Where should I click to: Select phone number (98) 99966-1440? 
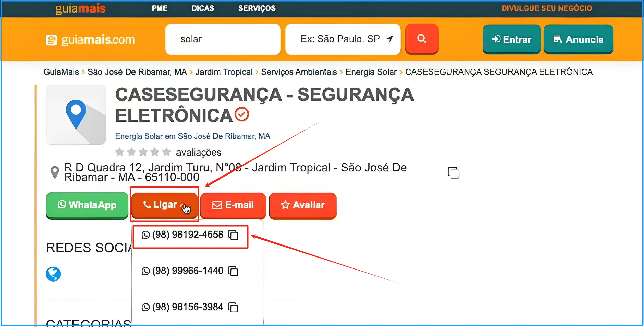(188, 271)
